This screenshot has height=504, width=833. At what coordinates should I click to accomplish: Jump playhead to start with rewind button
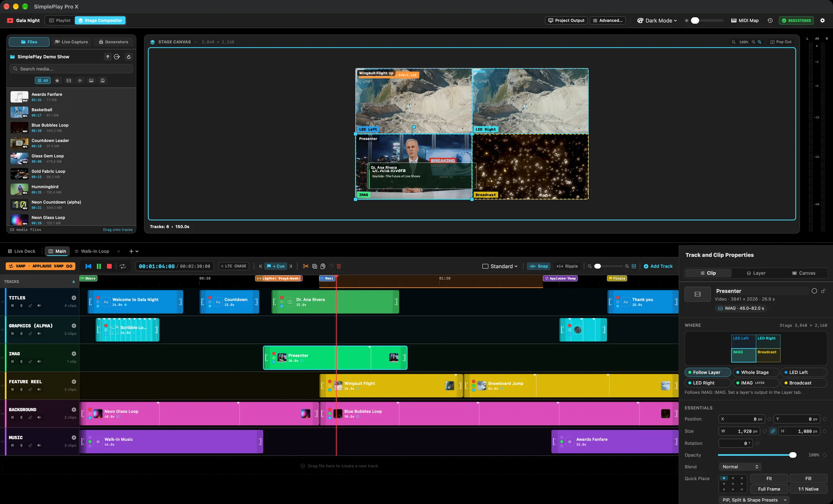tap(88, 266)
